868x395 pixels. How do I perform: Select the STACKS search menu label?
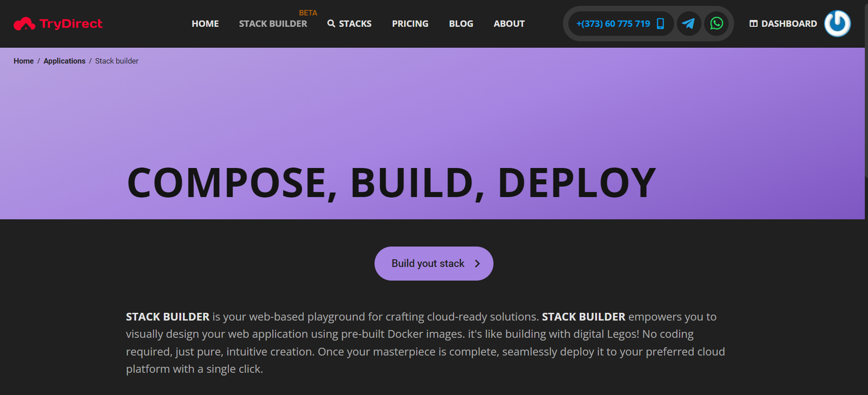355,24
